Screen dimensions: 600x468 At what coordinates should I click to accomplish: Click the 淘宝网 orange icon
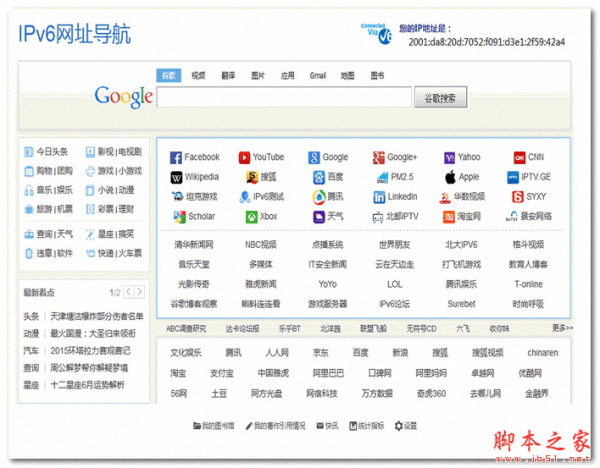(x=449, y=217)
